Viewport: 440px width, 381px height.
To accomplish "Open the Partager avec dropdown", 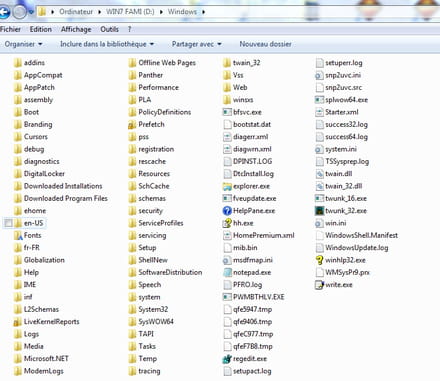I will coord(196,44).
